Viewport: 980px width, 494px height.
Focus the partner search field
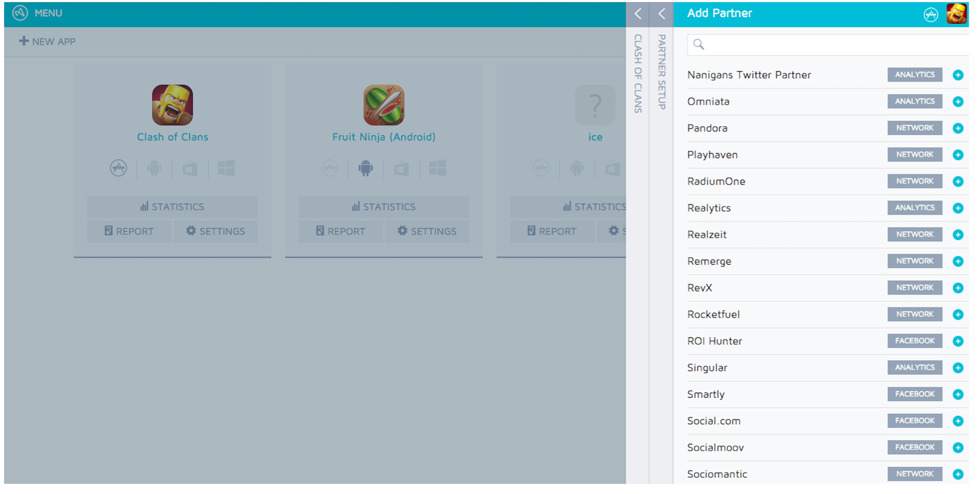click(828, 45)
